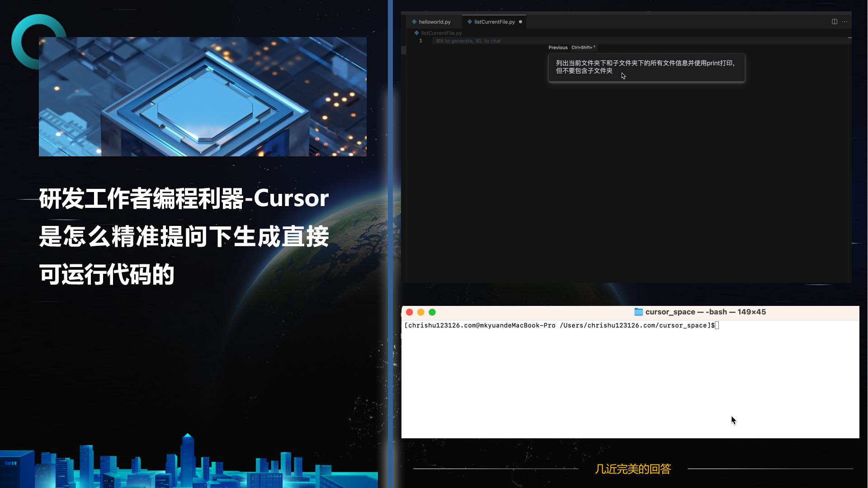Click the Ctrl+Shift+↑ shortcut label
The image size is (868, 488).
[583, 47]
